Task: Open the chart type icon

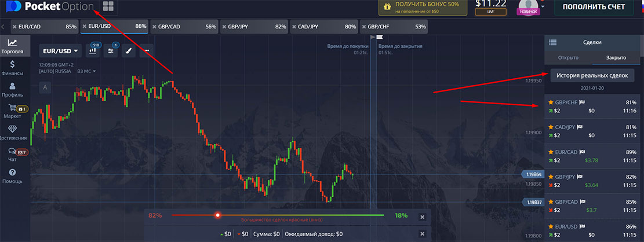Action: [x=92, y=50]
